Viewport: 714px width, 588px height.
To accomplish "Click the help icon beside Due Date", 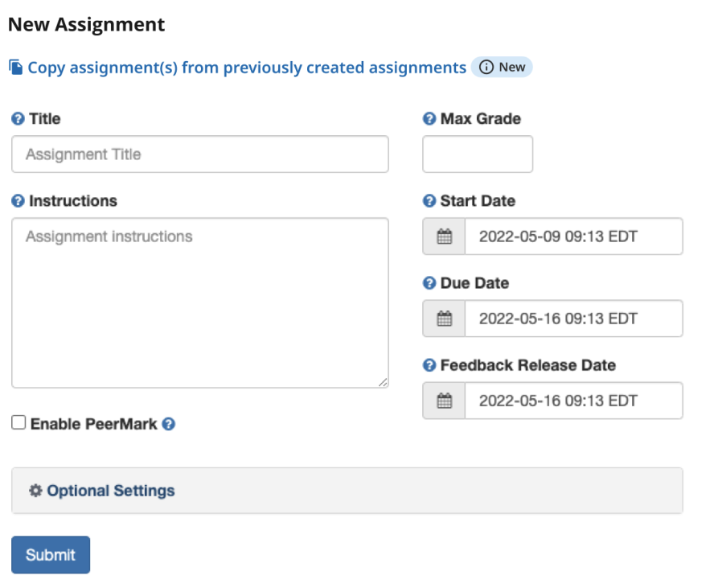I will pyautogui.click(x=431, y=283).
